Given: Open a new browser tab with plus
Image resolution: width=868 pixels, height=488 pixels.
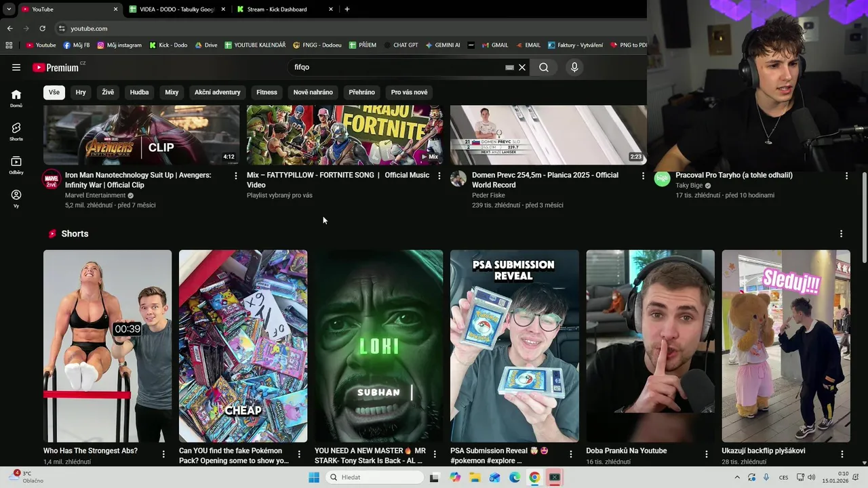Looking at the screenshot, I should (347, 9).
